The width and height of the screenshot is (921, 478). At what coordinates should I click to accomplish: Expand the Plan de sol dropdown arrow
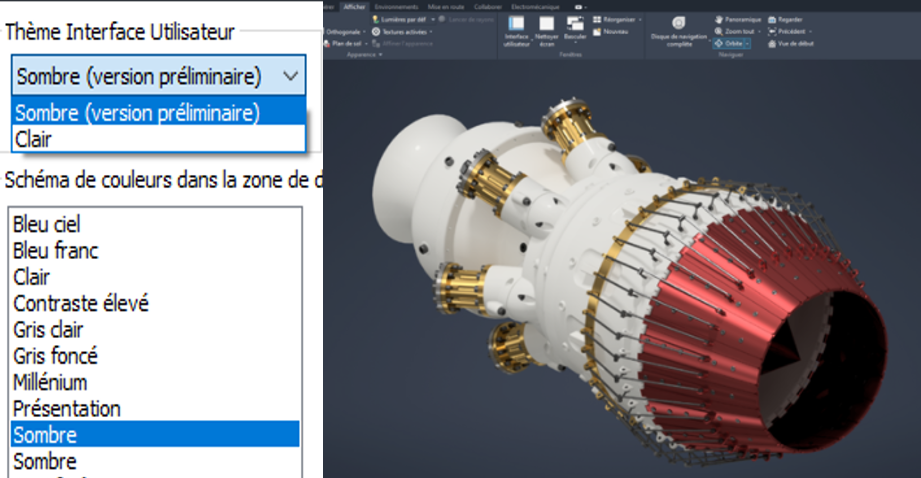click(367, 43)
